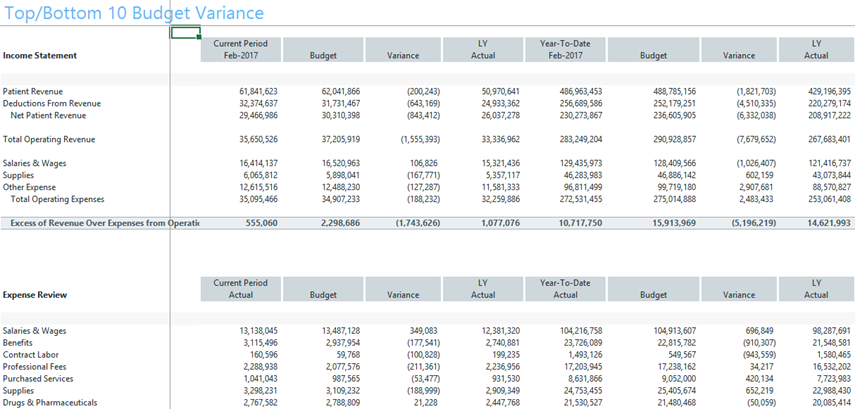Select the Year-To-Date Actual header in Expense Review
Viewport: 855px width, 409px height.
click(565, 289)
